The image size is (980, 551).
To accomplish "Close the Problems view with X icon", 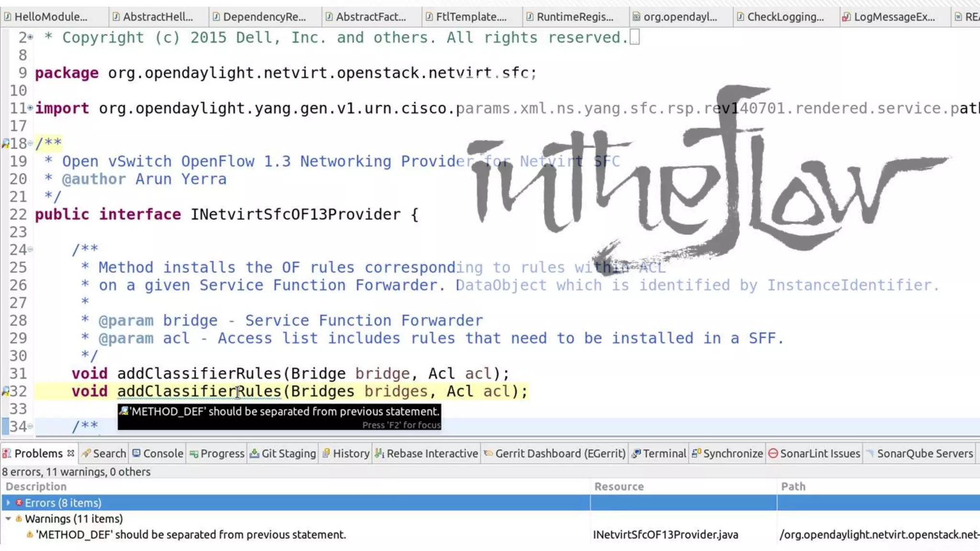I will coord(71,453).
